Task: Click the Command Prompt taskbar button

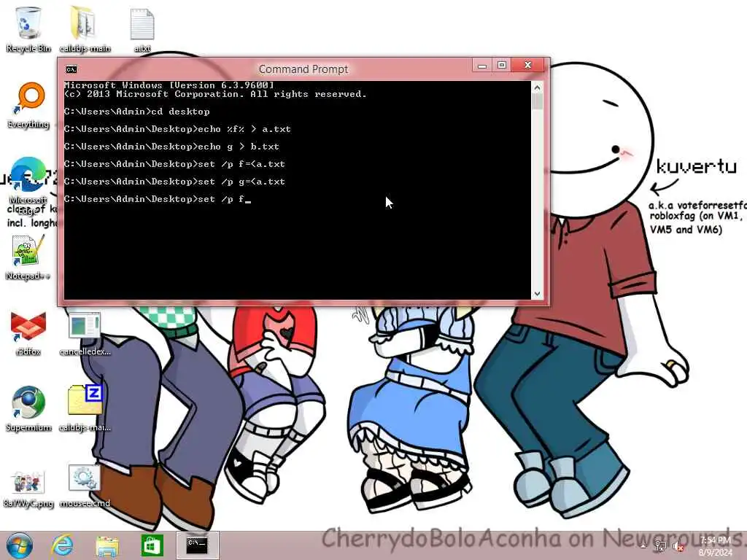Action: pyautogui.click(x=197, y=545)
